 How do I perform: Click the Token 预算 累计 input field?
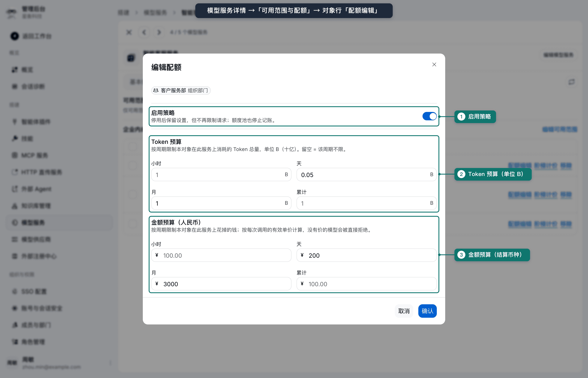pos(366,203)
